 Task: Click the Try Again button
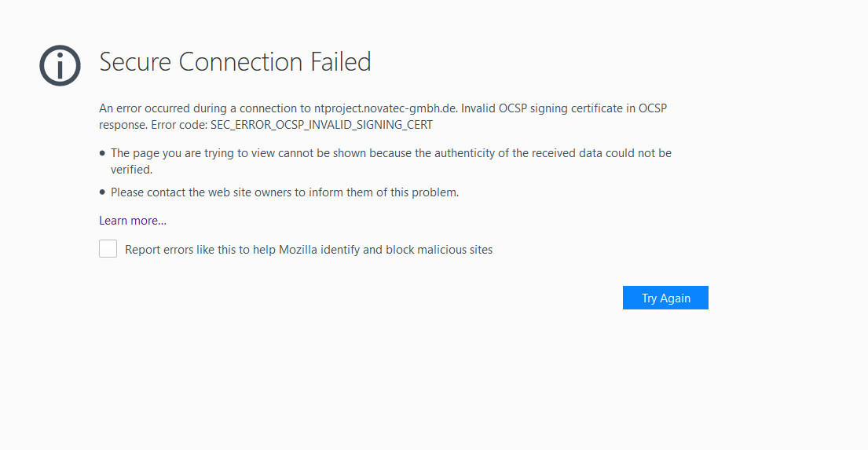coord(665,298)
